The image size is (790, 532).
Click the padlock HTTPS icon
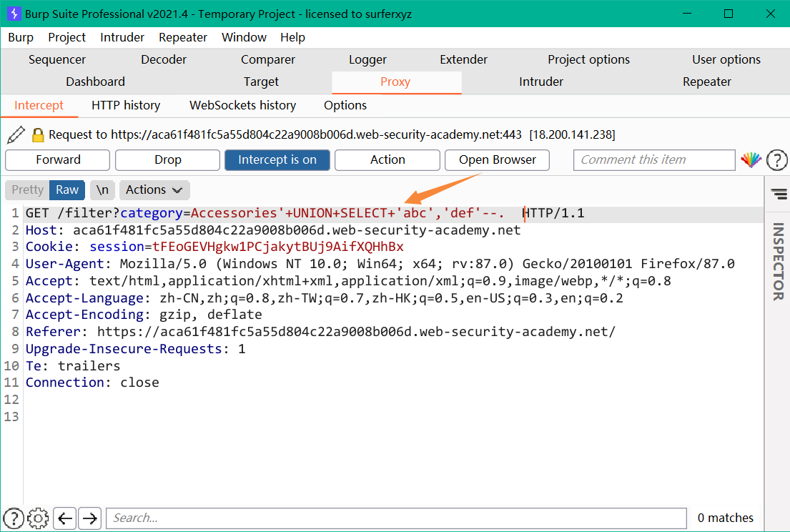pos(38,135)
